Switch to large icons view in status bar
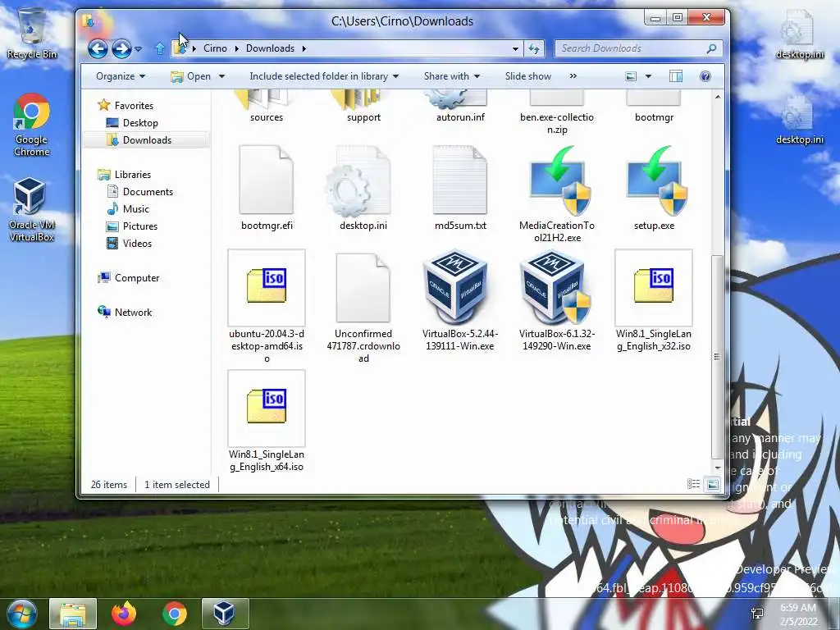 click(713, 484)
